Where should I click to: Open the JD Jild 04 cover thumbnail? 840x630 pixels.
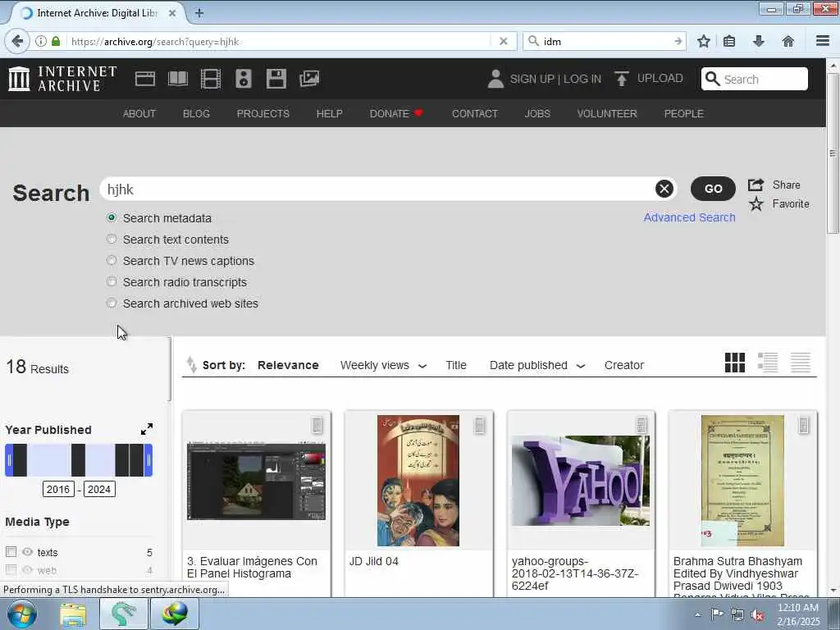[418, 481]
